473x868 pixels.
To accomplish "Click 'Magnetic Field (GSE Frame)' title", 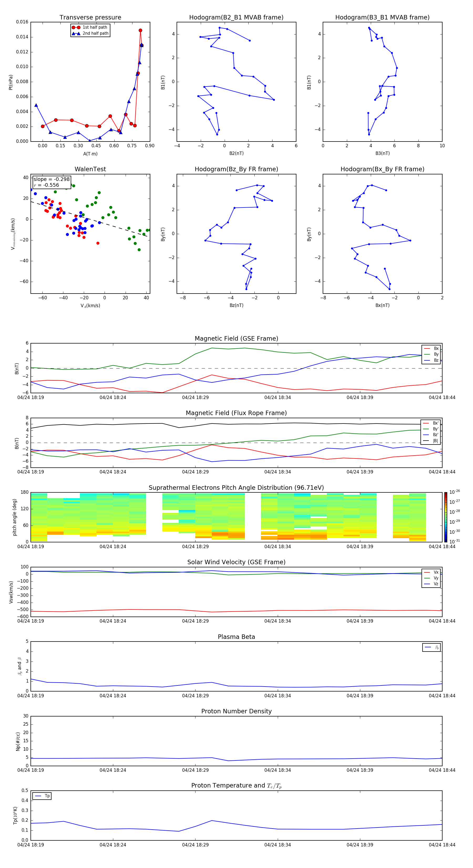I will [236, 339].
